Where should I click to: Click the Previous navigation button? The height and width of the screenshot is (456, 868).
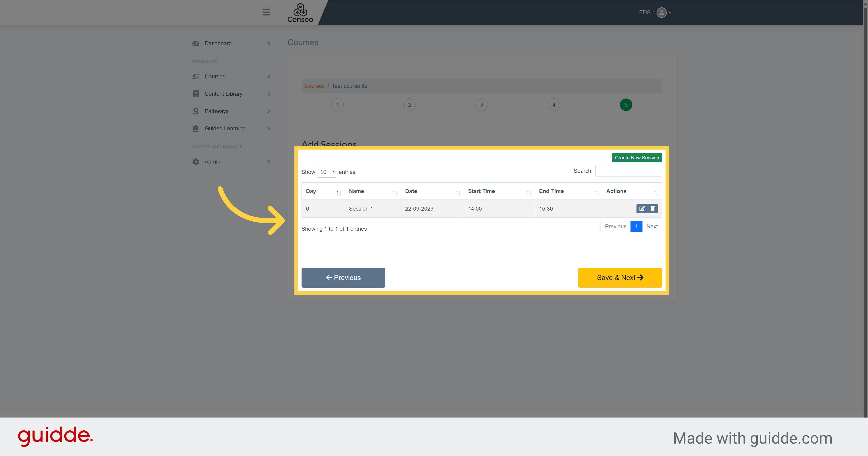343,278
